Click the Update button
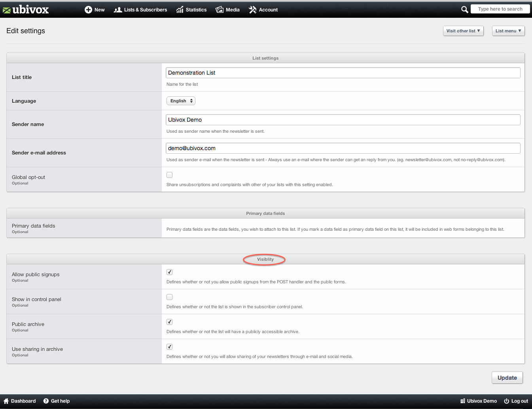This screenshot has width=532, height=409. click(x=507, y=378)
